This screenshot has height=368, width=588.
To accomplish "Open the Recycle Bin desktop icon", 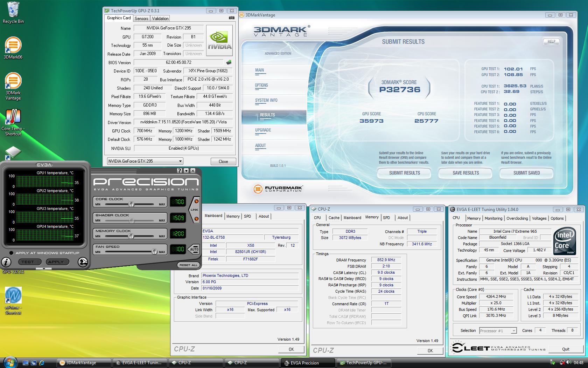I will 13,13.
